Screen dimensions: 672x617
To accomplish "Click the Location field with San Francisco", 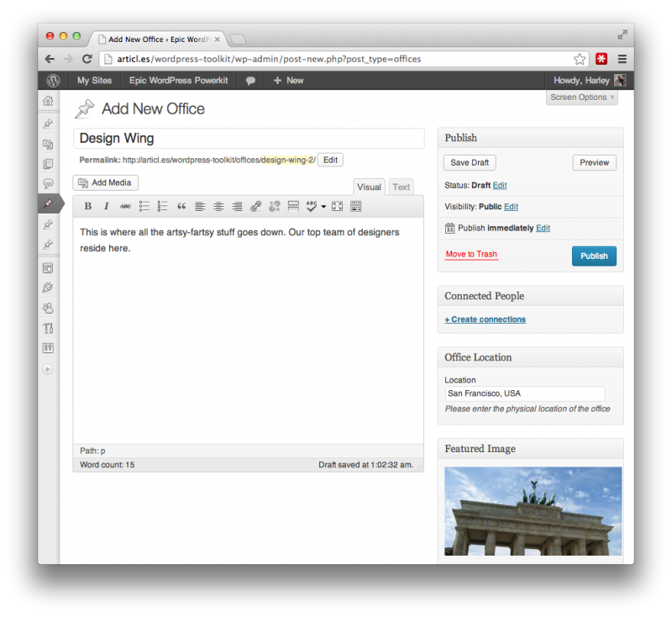I will (524, 393).
